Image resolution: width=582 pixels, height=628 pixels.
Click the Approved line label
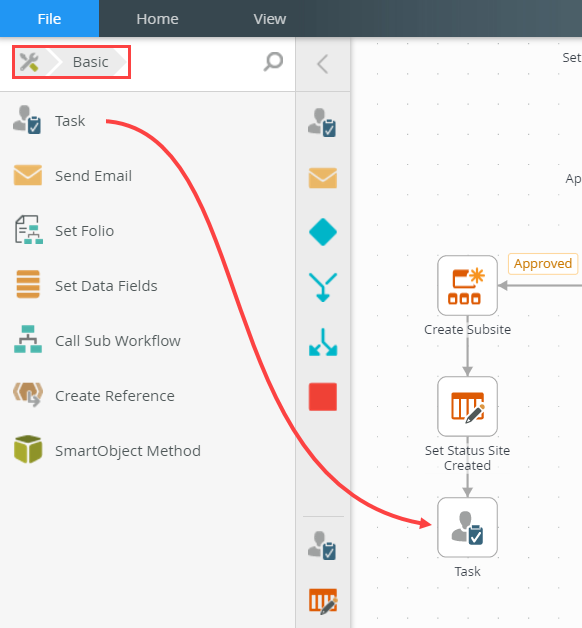point(543,264)
